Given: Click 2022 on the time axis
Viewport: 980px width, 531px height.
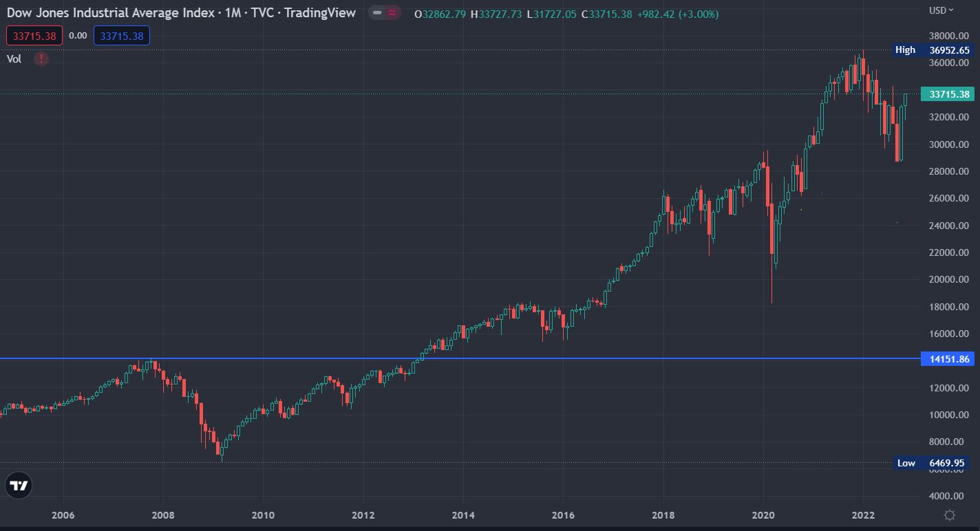Looking at the screenshot, I should [863, 515].
